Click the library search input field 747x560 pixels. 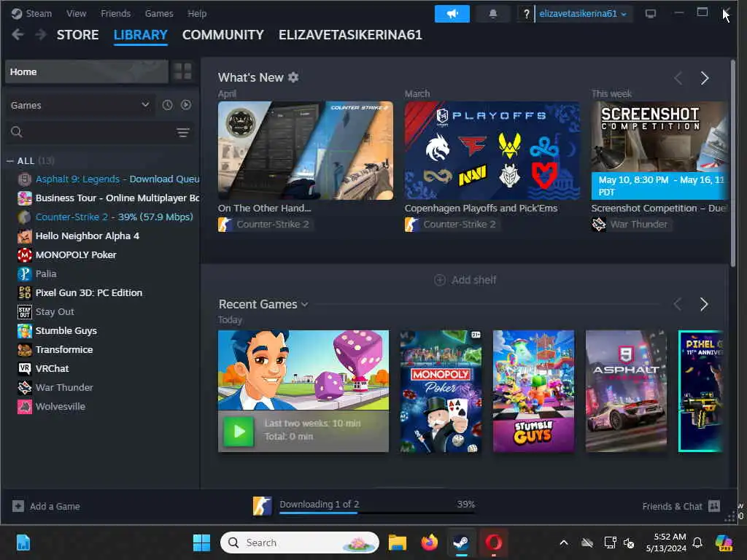click(100, 132)
